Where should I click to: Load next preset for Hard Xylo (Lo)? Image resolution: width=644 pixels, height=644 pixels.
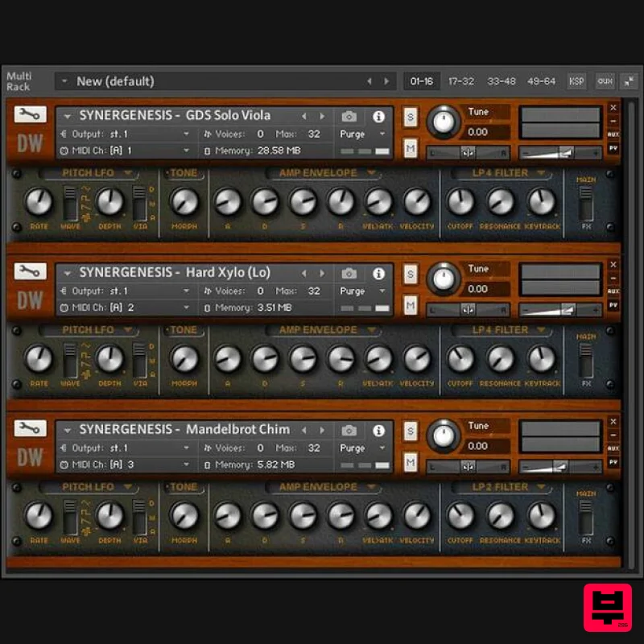pyautogui.click(x=323, y=274)
